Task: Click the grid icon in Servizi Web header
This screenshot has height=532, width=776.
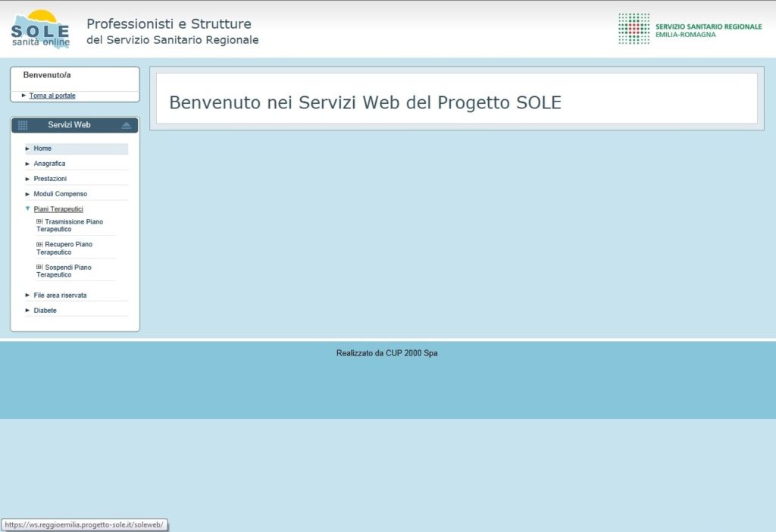Action: (23, 125)
